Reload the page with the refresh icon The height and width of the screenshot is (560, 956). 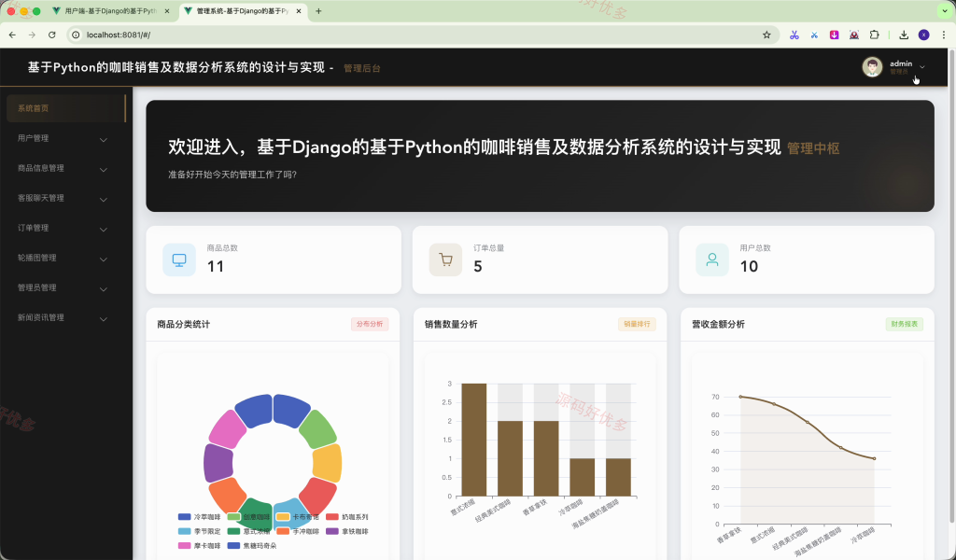coord(52,35)
